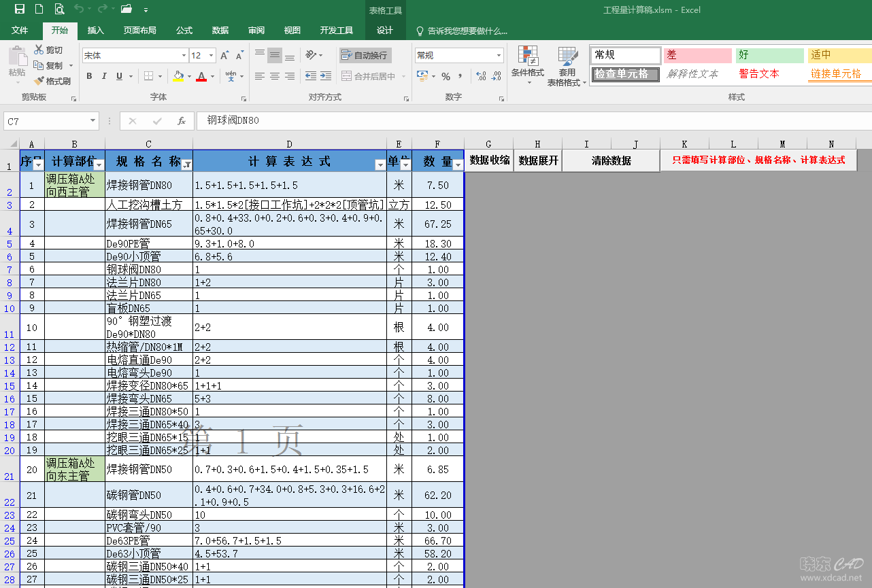Click the 粘贴 paste clipboard icon

(x=17, y=57)
